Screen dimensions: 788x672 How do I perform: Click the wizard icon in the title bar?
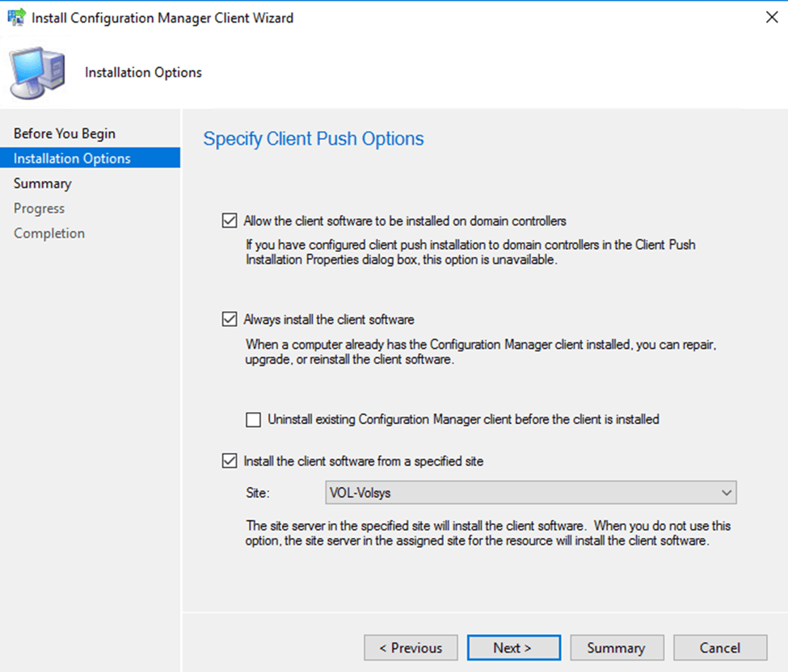click(16, 18)
